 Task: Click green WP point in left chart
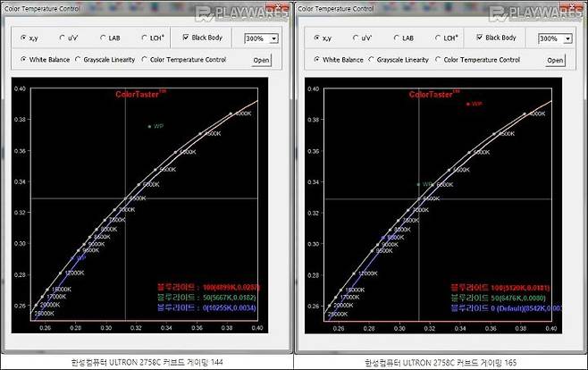pos(149,127)
